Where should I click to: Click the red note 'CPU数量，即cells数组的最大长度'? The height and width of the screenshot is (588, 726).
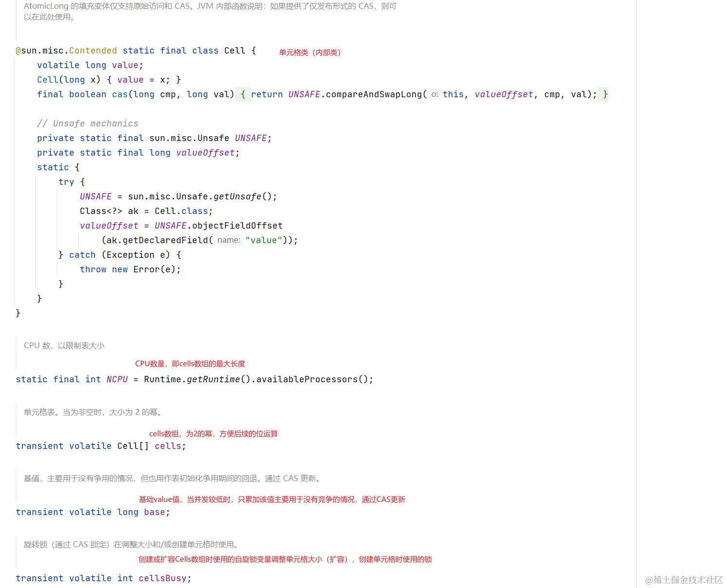(x=190, y=364)
